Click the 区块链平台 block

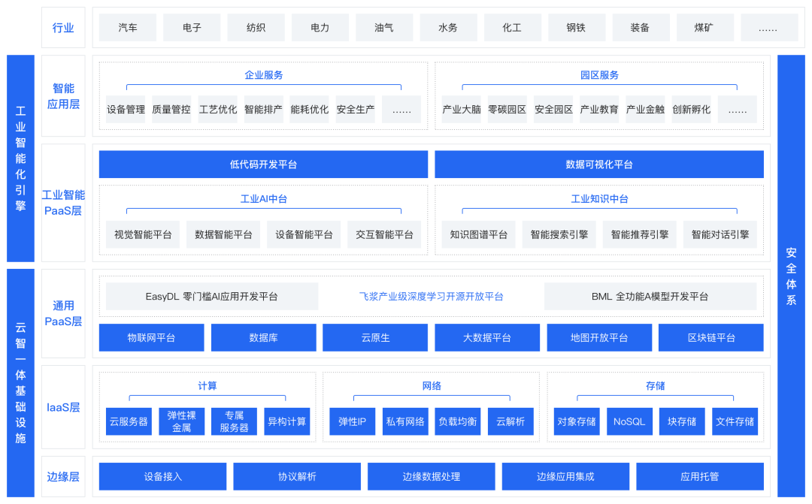coord(710,337)
